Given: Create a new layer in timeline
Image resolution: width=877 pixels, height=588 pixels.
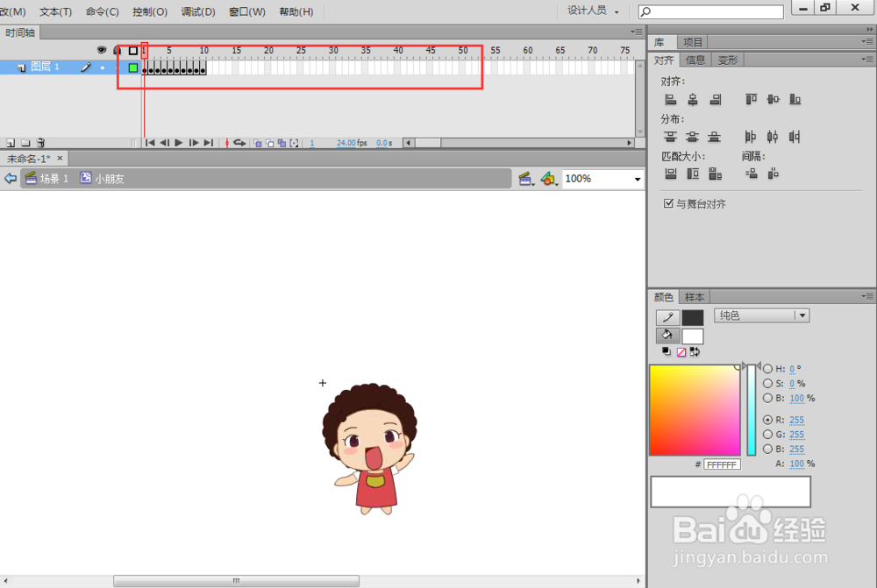Looking at the screenshot, I should click(11, 143).
